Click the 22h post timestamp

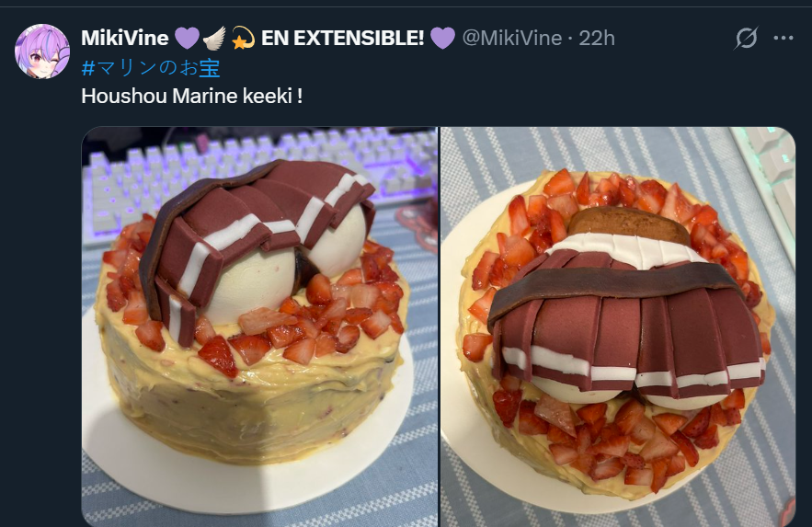[x=597, y=38]
